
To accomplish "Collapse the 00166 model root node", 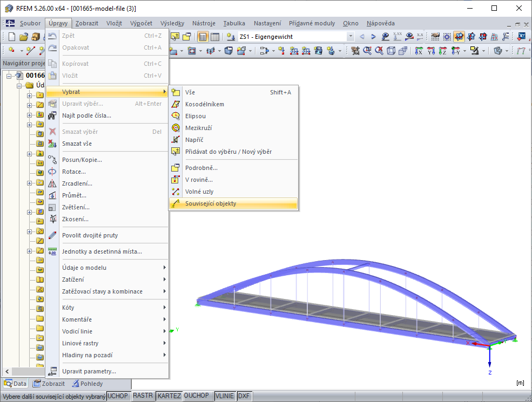I will tap(9, 76).
